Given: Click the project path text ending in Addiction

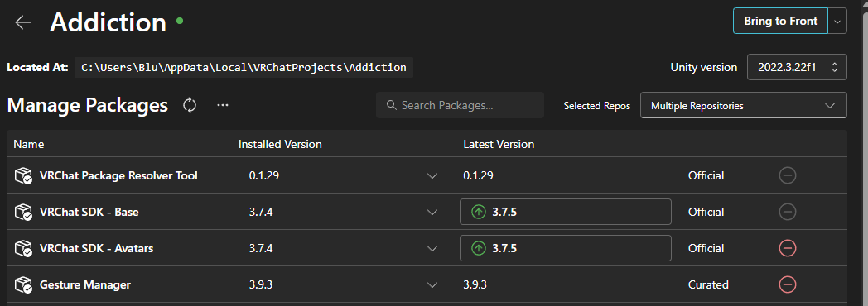Looking at the screenshot, I should click(244, 67).
